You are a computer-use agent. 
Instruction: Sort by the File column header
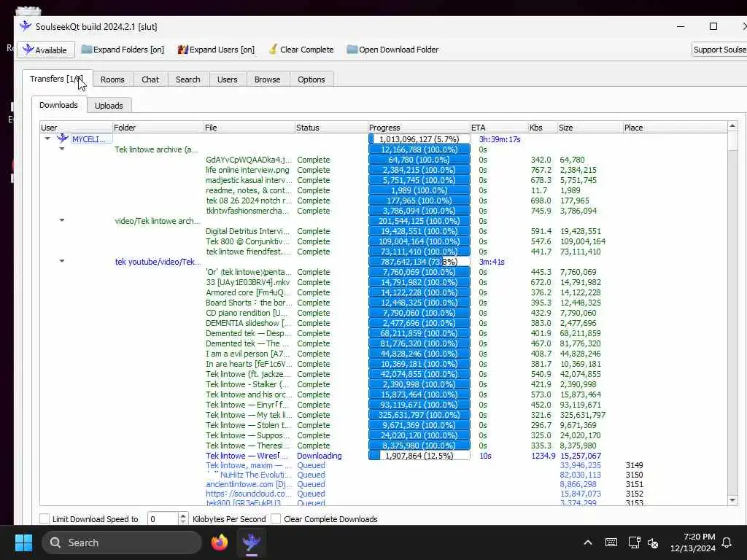click(x=249, y=127)
